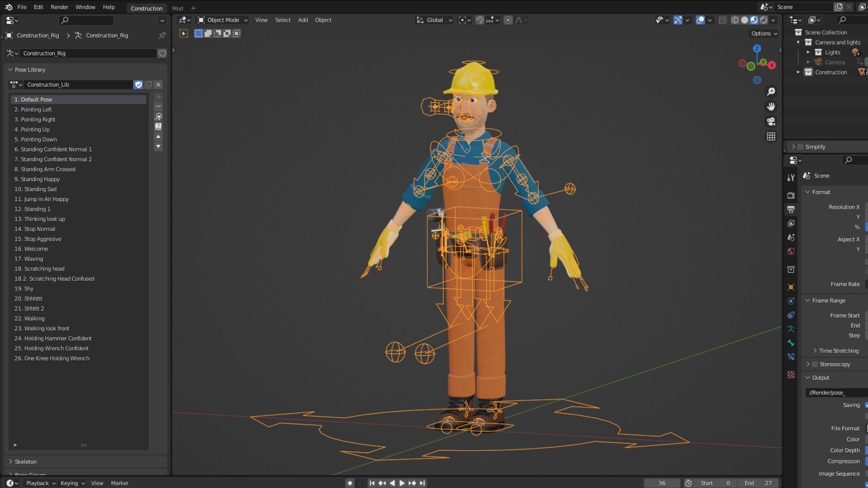Click apply pose magnifier icon in Pose Library
The width and height of the screenshot is (868, 488).
158,117
